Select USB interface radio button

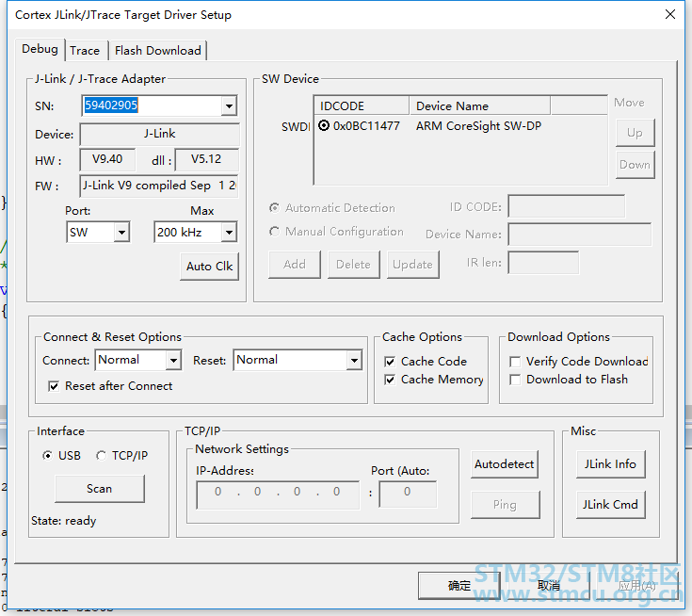pyautogui.click(x=48, y=455)
